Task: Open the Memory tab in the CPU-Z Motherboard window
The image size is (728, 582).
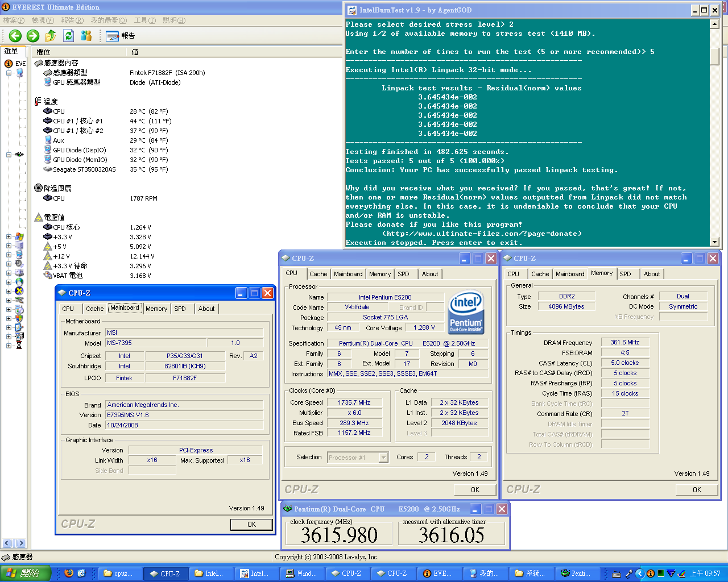Action: click(156, 309)
